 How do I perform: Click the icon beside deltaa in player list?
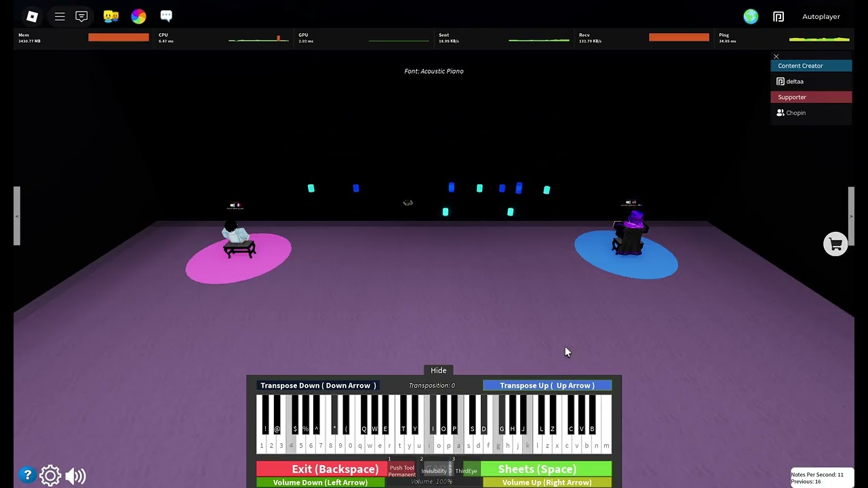click(781, 81)
